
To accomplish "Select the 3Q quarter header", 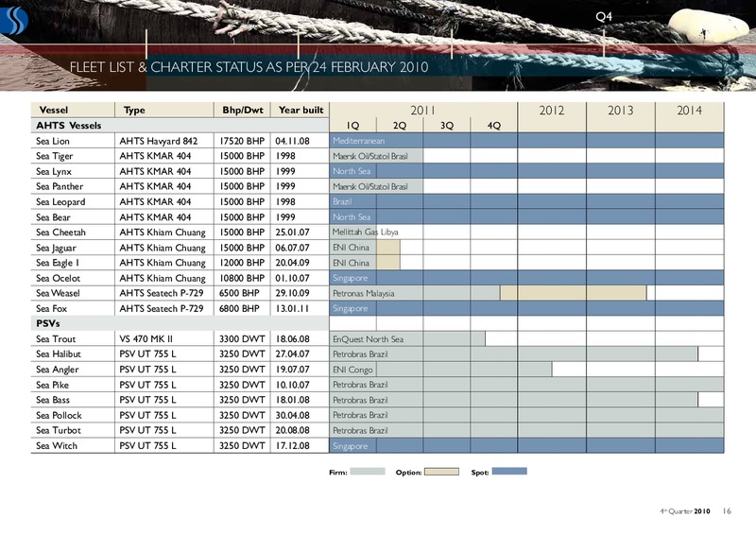I will click(x=447, y=126).
